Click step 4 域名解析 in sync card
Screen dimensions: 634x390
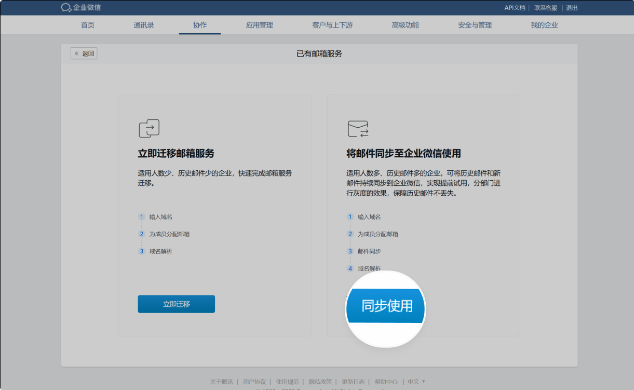[369, 268]
